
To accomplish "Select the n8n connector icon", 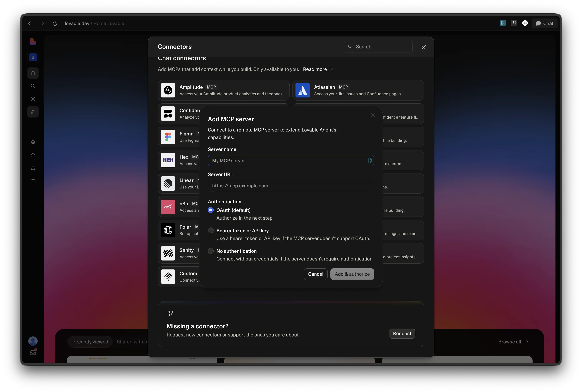I will [x=168, y=207].
